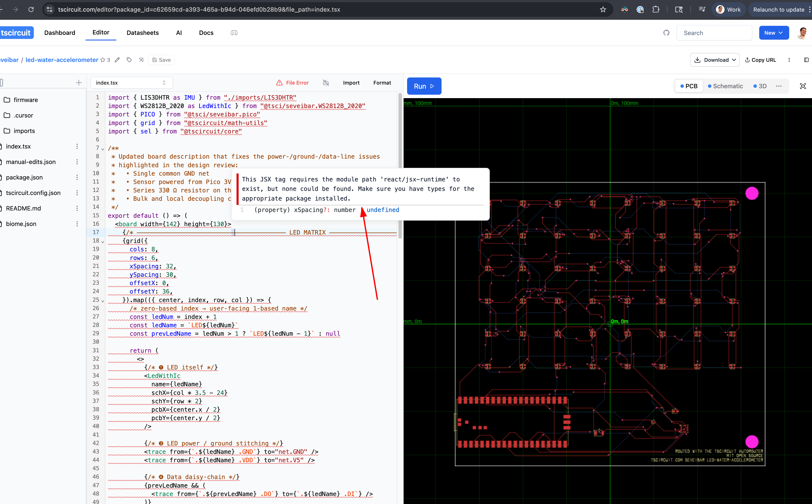
Task: Click the Copy URL button
Action: 760,60
